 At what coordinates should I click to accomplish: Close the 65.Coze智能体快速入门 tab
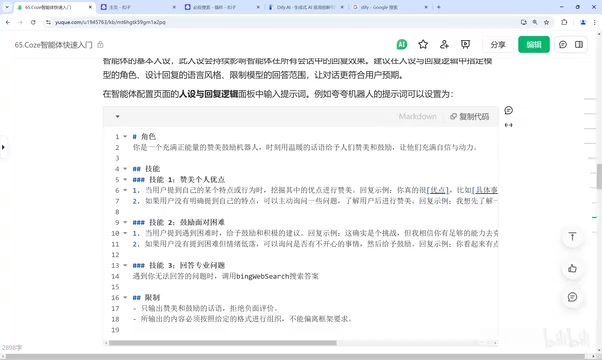pyautogui.click(x=90, y=7)
